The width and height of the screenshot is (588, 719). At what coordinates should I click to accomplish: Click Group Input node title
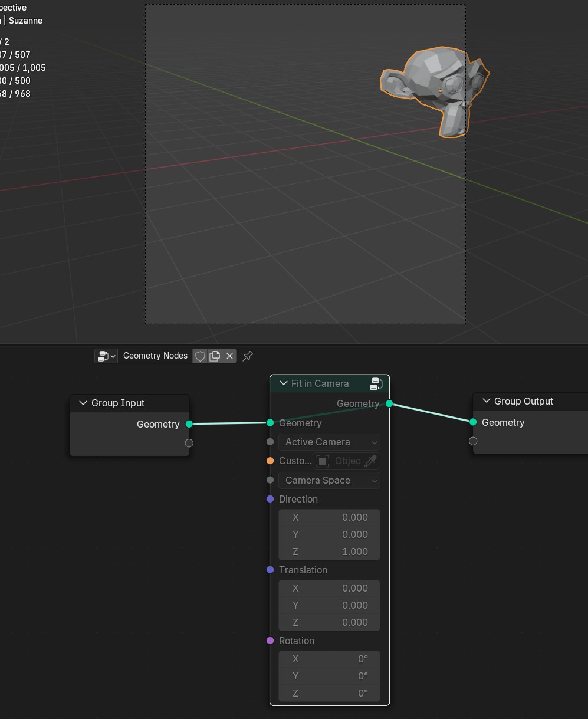click(x=118, y=403)
